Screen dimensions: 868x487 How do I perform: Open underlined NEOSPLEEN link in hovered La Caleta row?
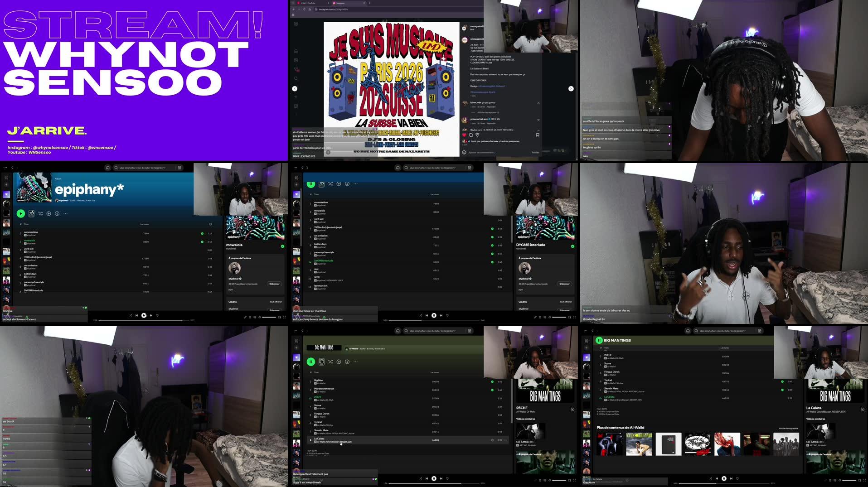(345, 442)
